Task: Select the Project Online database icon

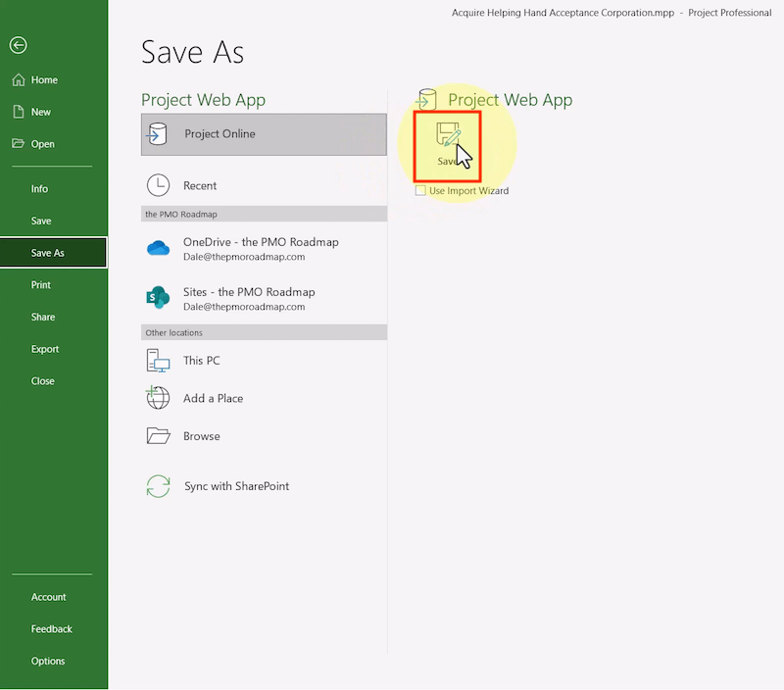Action: [x=158, y=134]
